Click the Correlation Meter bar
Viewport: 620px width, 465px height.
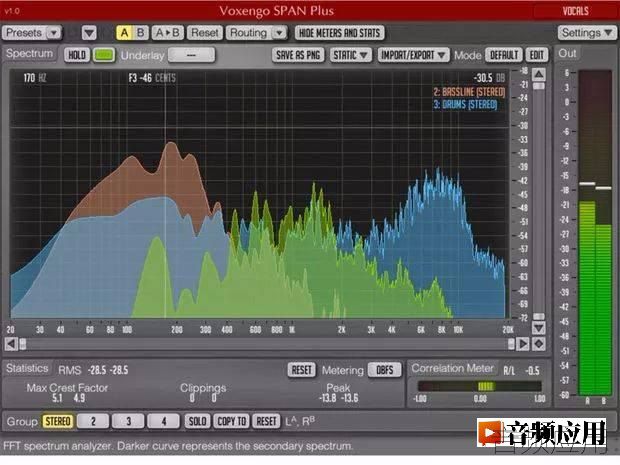point(479,386)
